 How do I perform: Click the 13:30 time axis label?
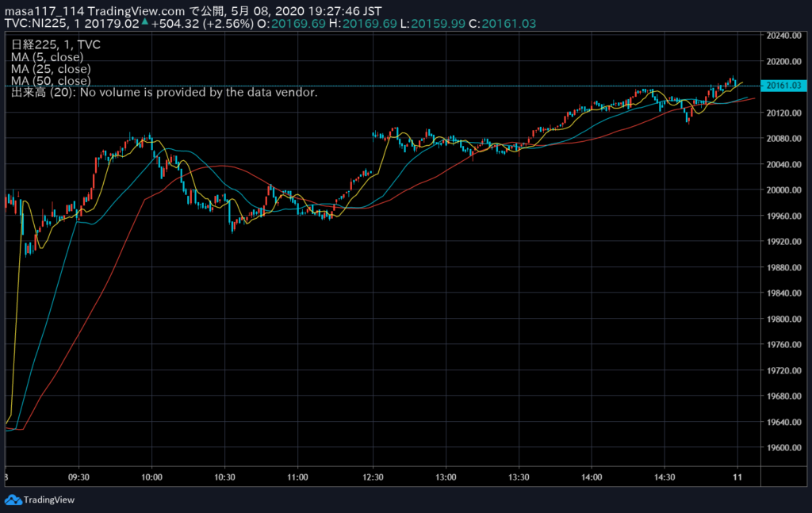click(519, 477)
